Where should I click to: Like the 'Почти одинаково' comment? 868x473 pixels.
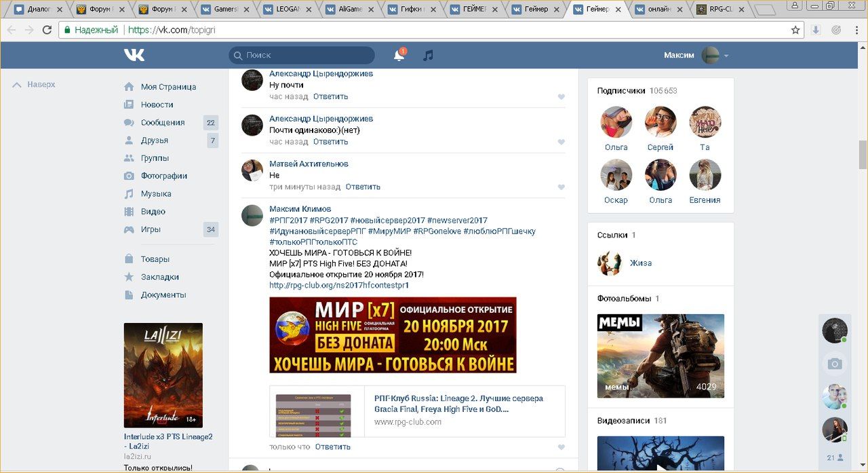561,143
